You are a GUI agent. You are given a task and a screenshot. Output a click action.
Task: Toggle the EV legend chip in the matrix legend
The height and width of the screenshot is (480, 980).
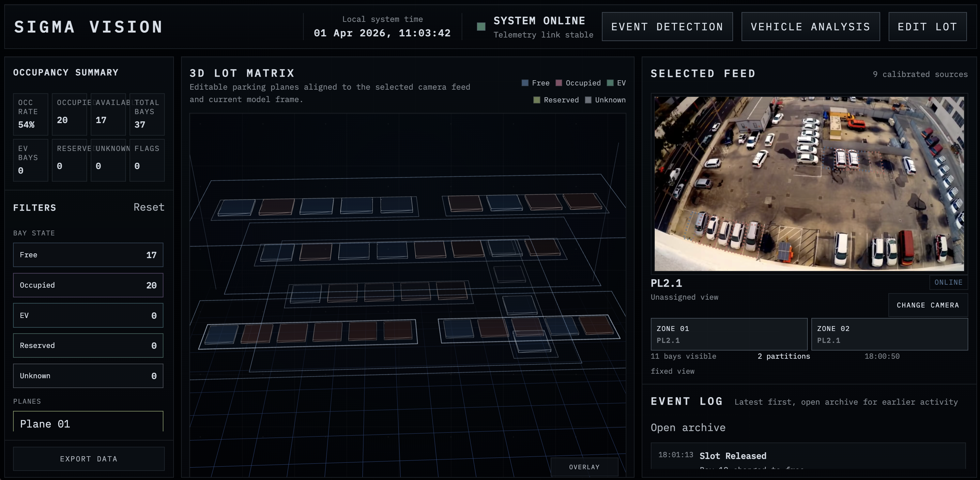point(616,83)
